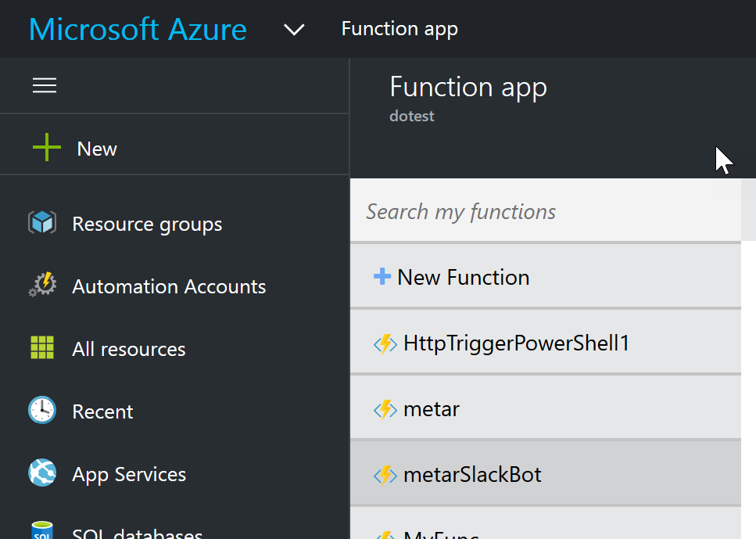Viewport: 756px width, 539px height.
Task: Click the lightning icon beside HttpTriggerPowerShell1
Action: (385, 343)
